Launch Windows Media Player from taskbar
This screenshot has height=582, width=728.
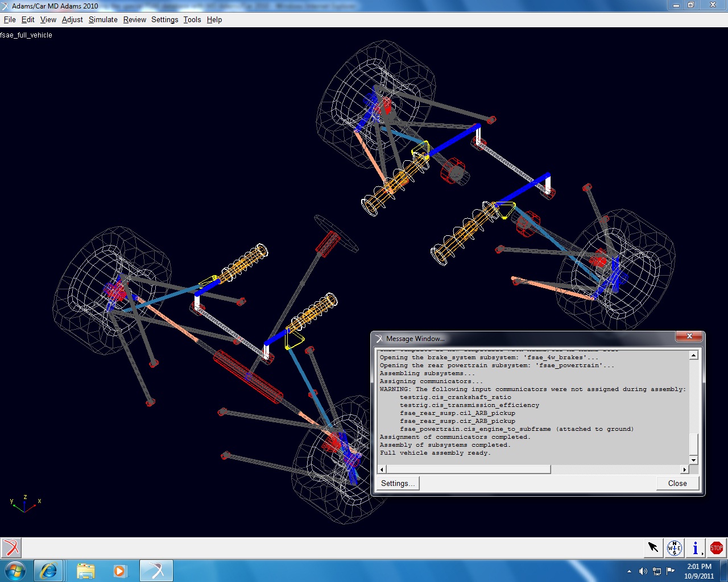point(119,571)
